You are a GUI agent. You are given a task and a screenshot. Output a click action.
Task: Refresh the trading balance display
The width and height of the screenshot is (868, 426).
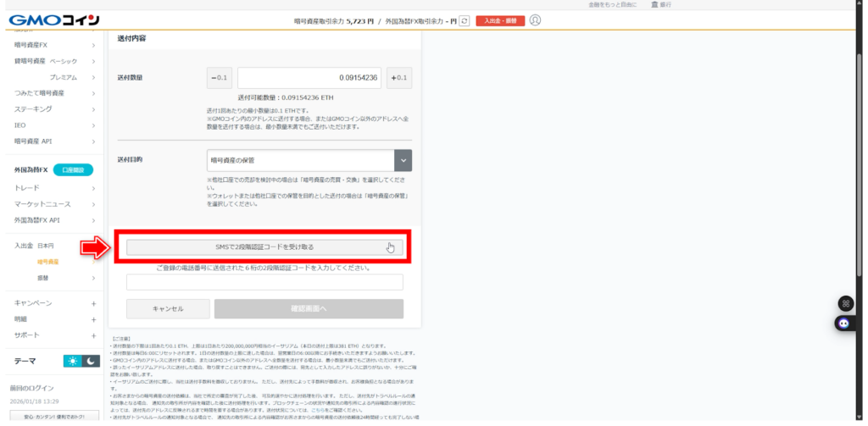pyautogui.click(x=464, y=20)
